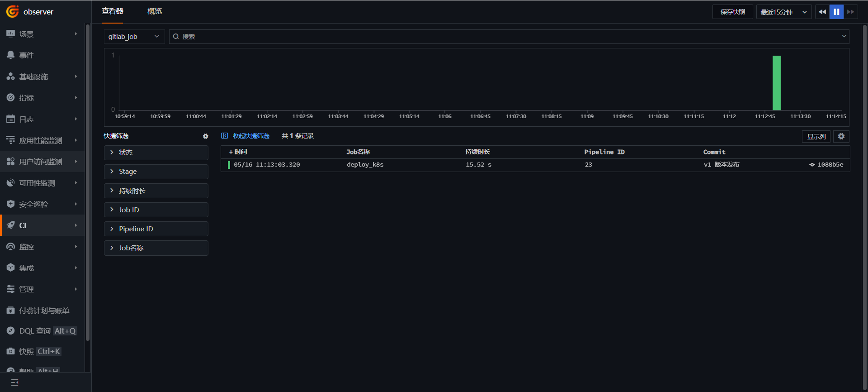Click the 持续时长 column header

click(477, 152)
